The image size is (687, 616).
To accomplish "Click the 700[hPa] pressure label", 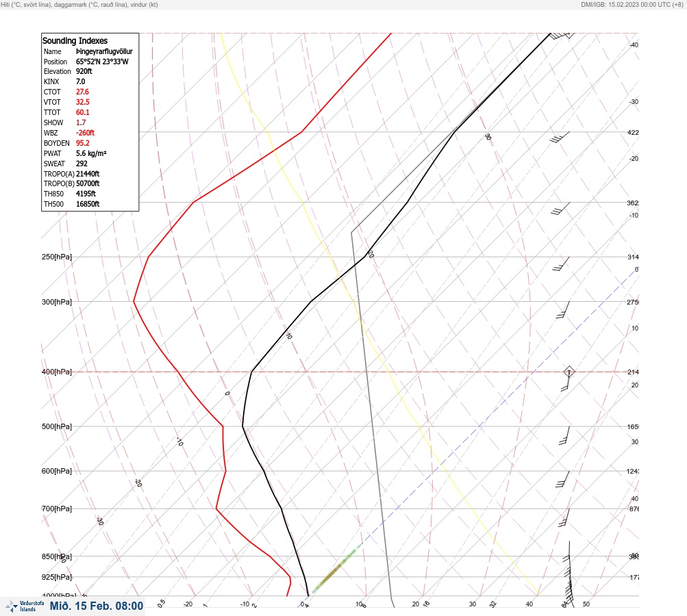I will point(57,509).
